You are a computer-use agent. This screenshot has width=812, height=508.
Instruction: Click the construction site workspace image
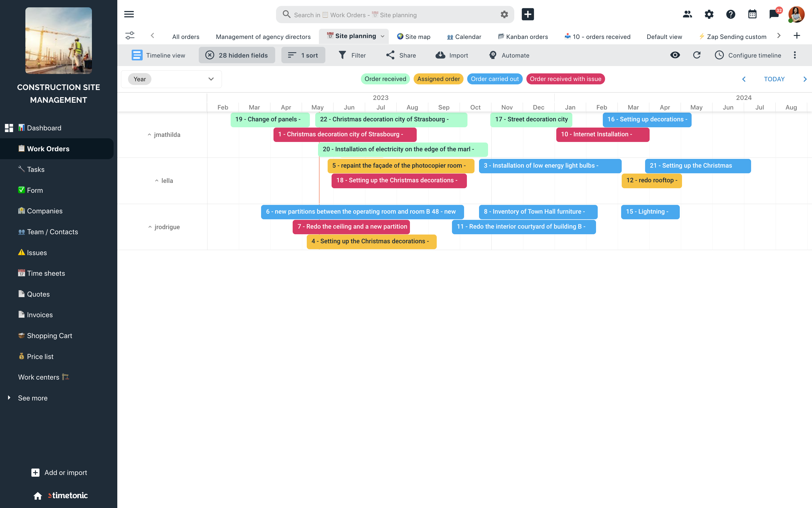point(58,40)
